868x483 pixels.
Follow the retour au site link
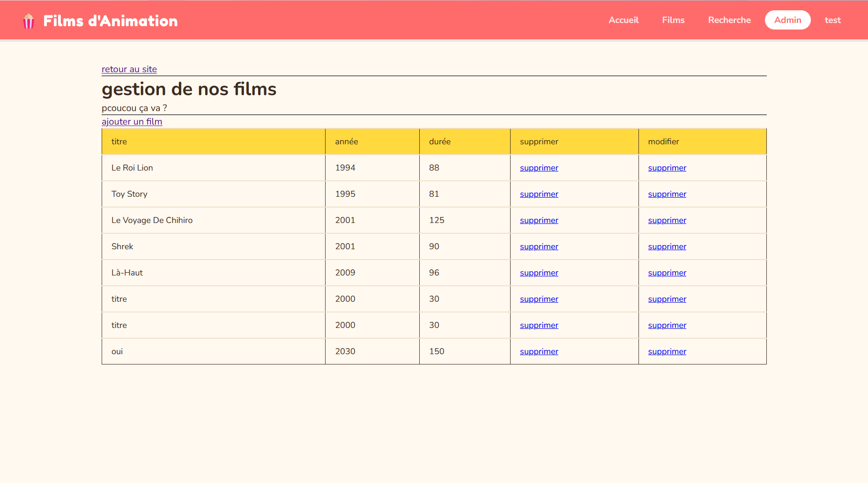pyautogui.click(x=129, y=69)
